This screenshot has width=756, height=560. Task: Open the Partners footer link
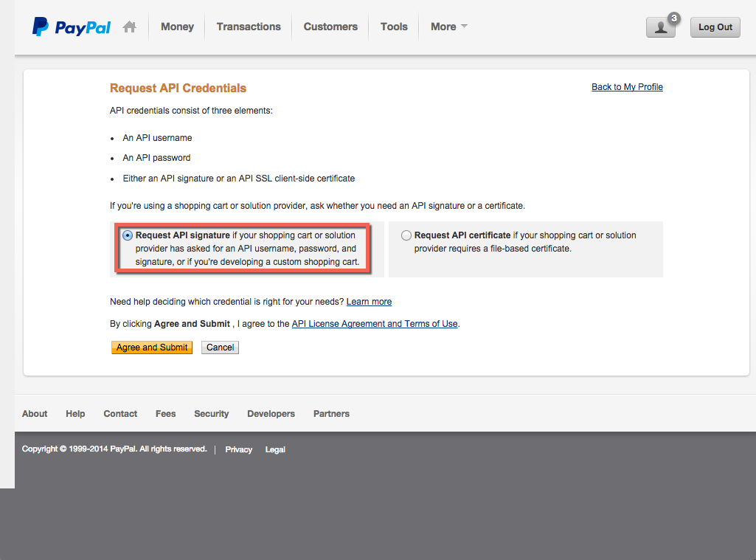tap(331, 414)
